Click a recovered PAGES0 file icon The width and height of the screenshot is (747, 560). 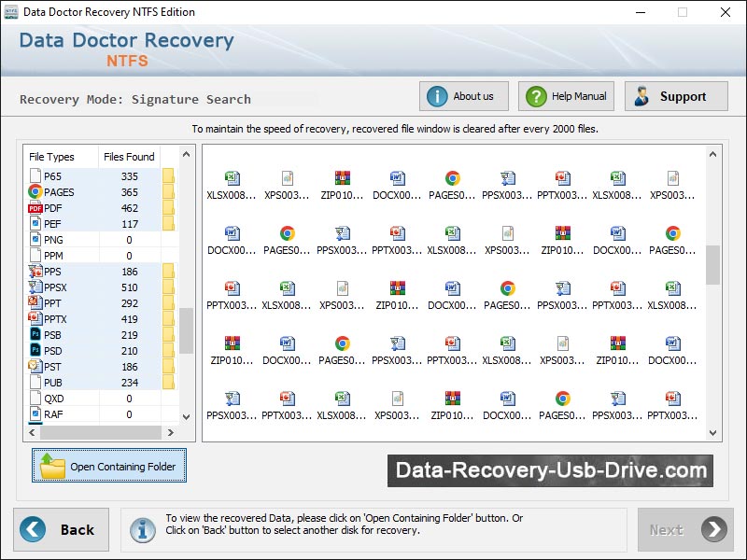tap(453, 178)
